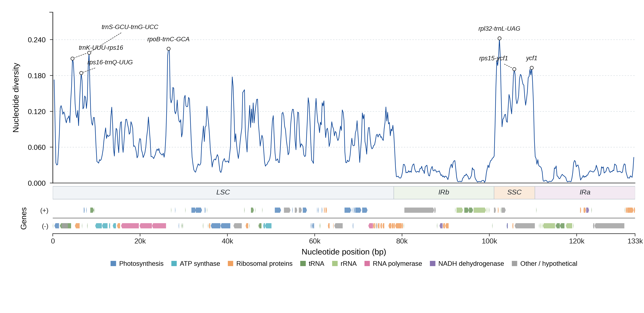This screenshot has height=313, width=644.
Task: Select the IRa region bar
Action: (x=585, y=193)
